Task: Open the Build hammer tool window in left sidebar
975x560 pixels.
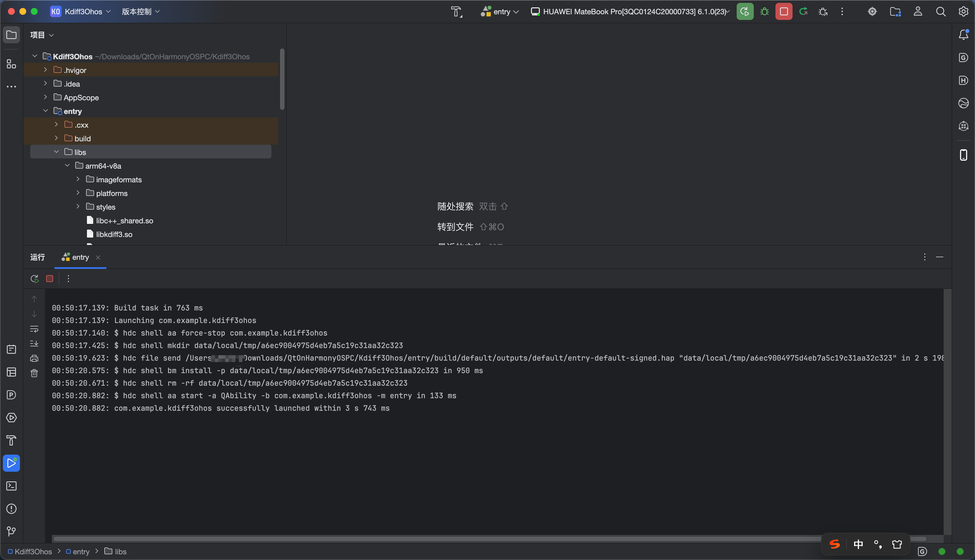Action: (12, 440)
